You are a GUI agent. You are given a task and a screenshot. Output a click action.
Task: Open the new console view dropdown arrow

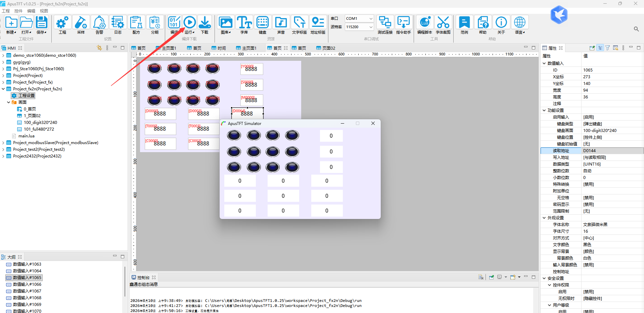(519, 277)
